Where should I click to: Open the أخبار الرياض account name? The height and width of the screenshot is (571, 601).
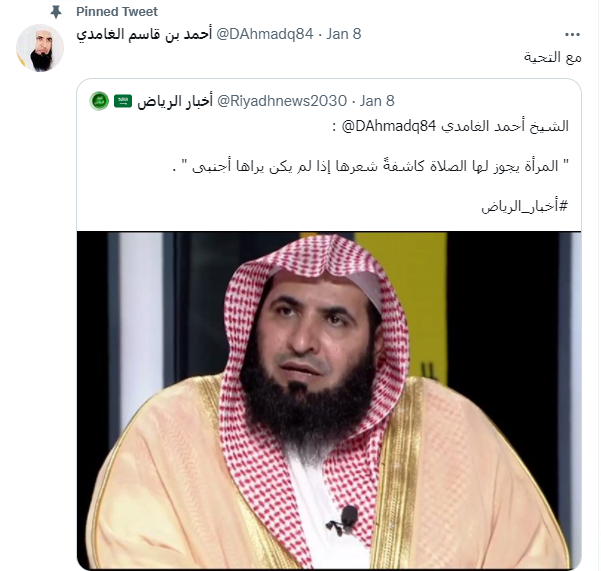coord(175,101)
